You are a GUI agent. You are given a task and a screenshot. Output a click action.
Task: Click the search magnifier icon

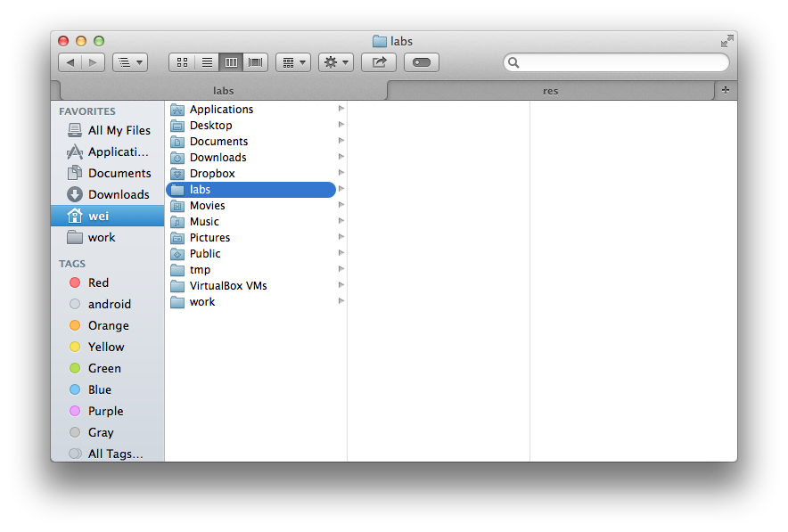pyautogui.click(x=513, y=62)
